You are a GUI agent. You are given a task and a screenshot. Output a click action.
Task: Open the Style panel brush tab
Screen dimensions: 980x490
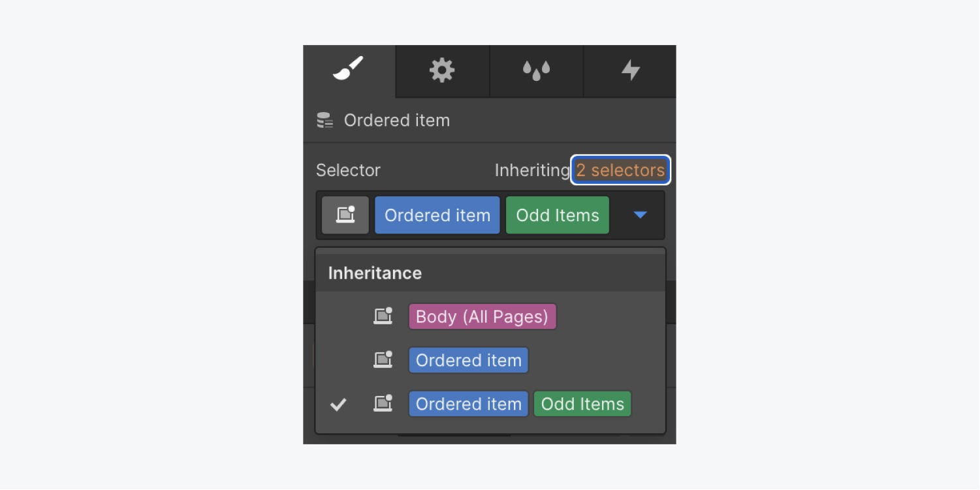[349, 70]
